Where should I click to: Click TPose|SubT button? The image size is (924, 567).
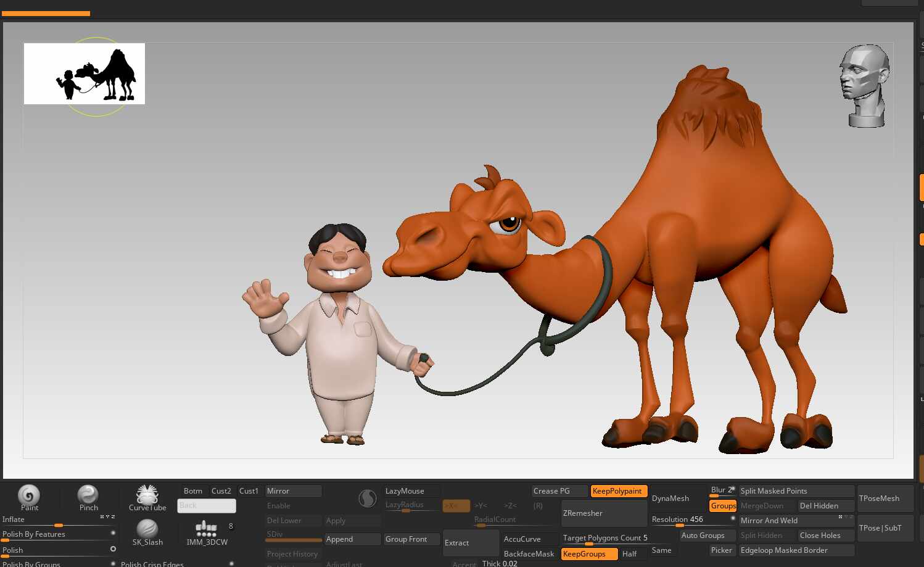point(885,528)
